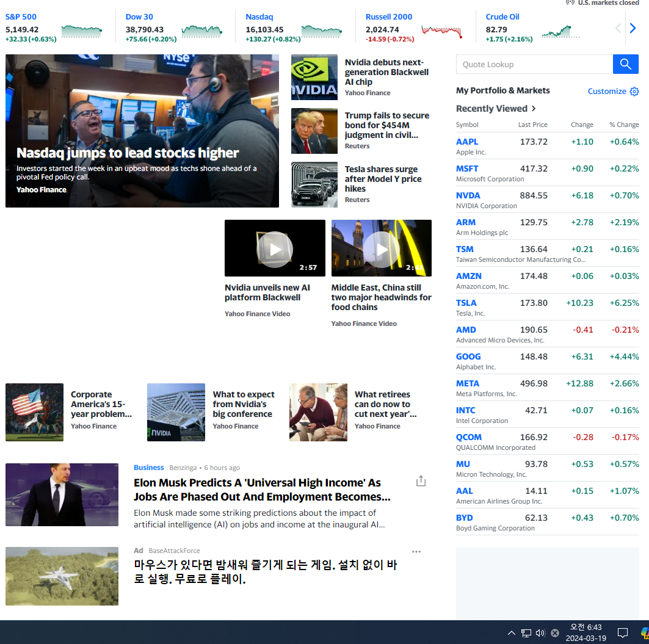Open Nasdaq jumps to lead stocks story

pyautogui.click(x=128, y=153)
